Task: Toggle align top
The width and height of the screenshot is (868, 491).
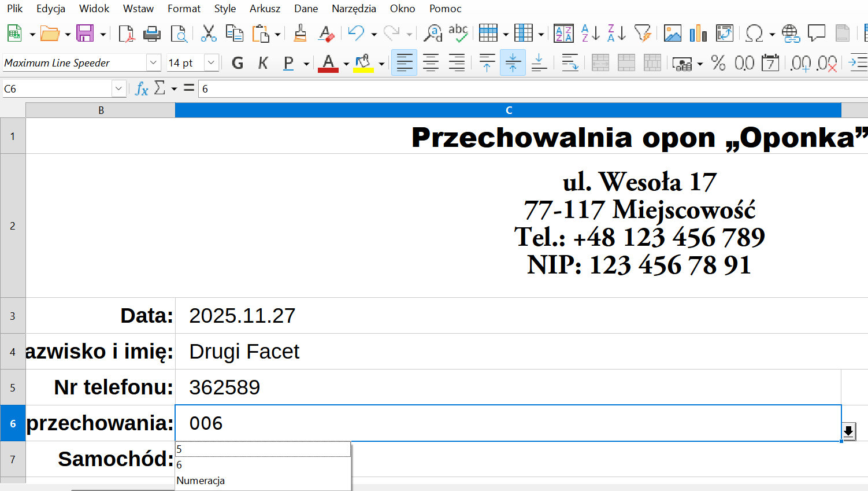Action: [x=487, y=62]
